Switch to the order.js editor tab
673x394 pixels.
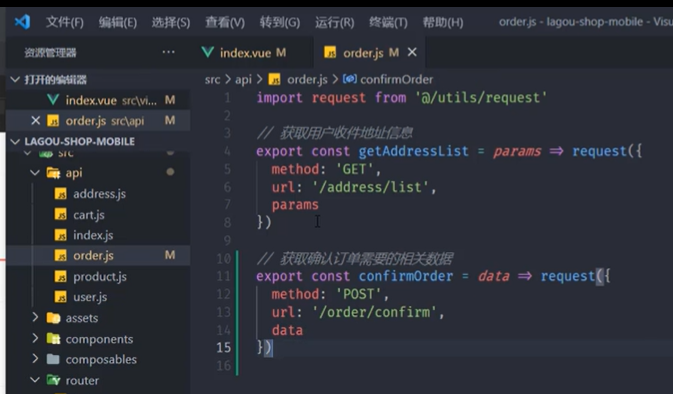point(370,53)
